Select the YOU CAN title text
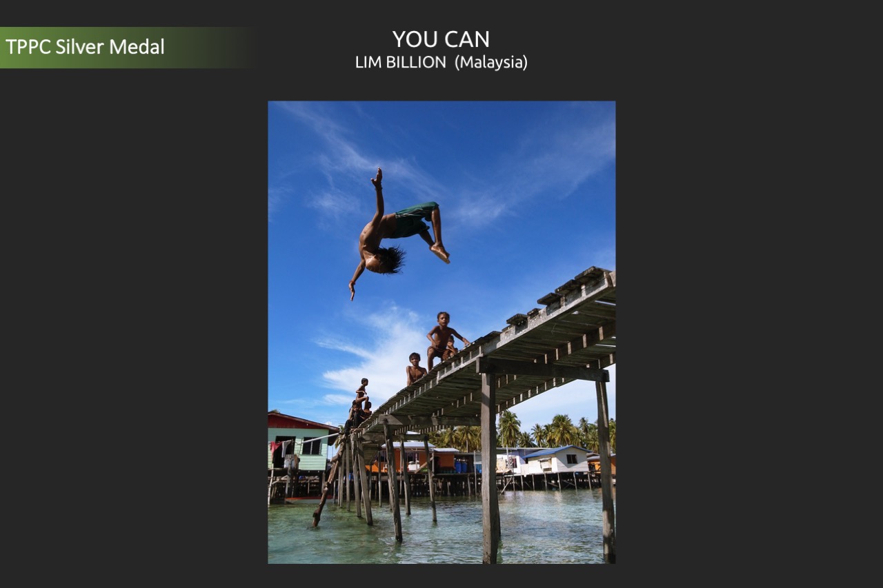 coord(441,39)
